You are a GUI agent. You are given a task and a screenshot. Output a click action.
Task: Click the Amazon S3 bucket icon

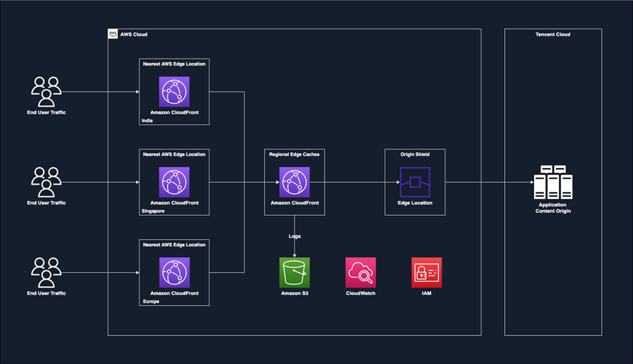(294, 272)
